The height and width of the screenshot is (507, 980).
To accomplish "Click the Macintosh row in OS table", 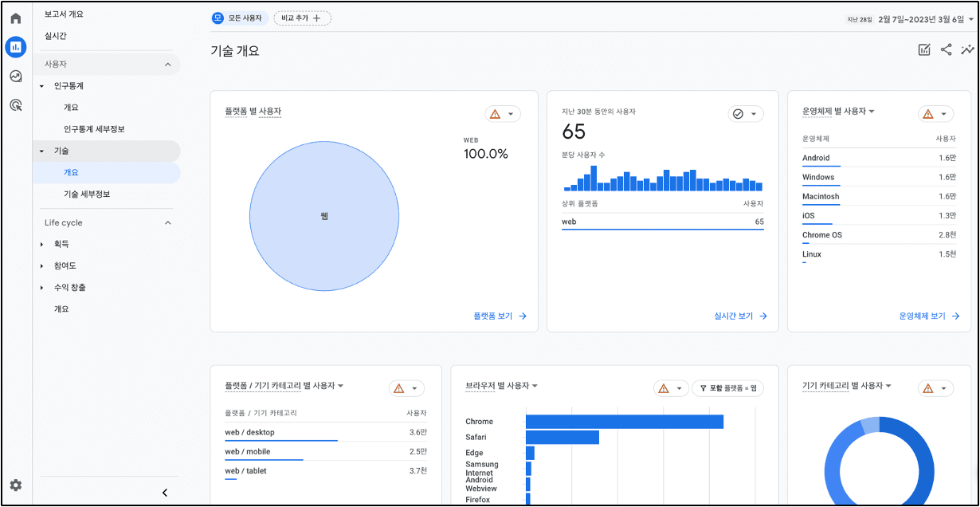I will tap(880, 196).
